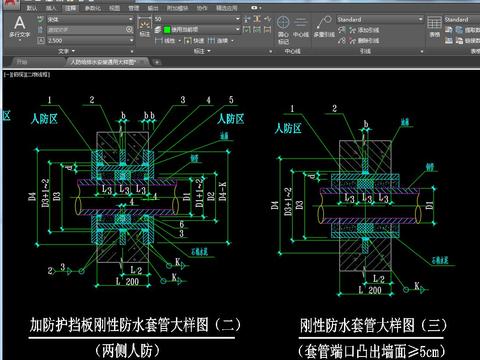The image size is (480, 360).
Task: Open the multileader style Standard dropdown
Action: coord(420,20)
